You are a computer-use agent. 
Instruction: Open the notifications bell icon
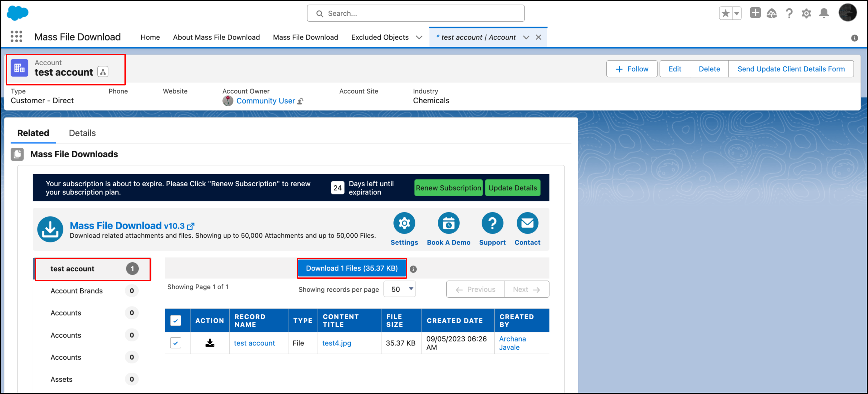coord(824,14)
